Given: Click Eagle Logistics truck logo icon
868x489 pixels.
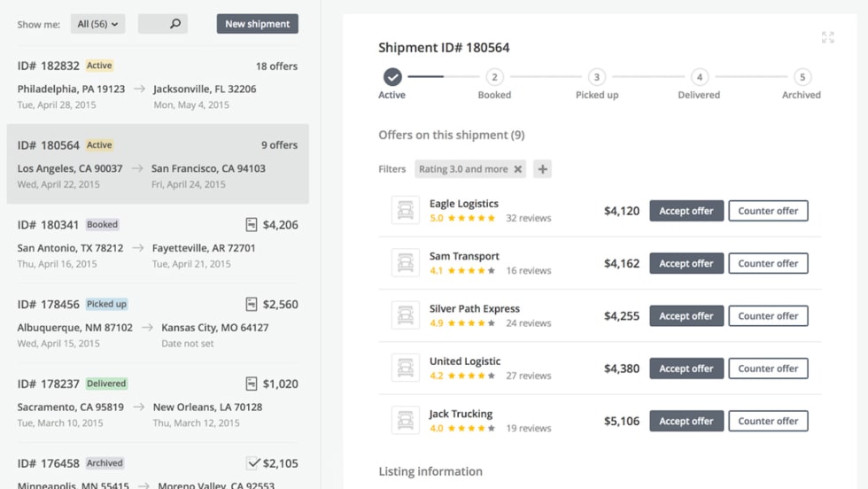Looking at the screenshot, I should [x=406, y=211].
